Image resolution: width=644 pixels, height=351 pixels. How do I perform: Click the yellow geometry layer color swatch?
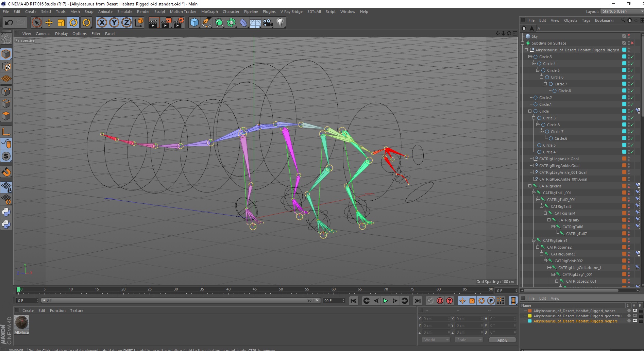click(x=529, y=316)
